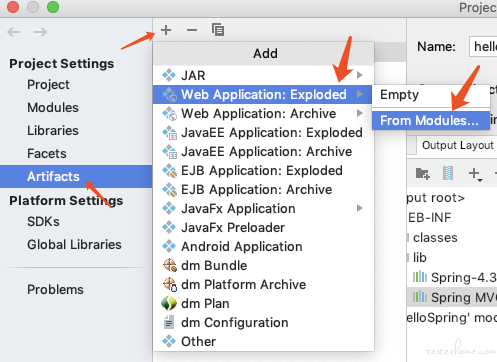Click the EJB Application: Exploded icon
The image size is (497, 362).
(169, 170)
